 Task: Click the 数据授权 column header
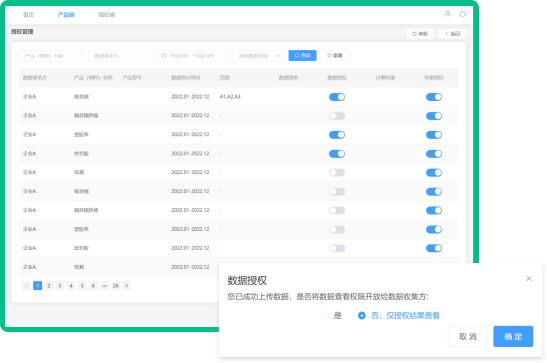coord(337,77)
